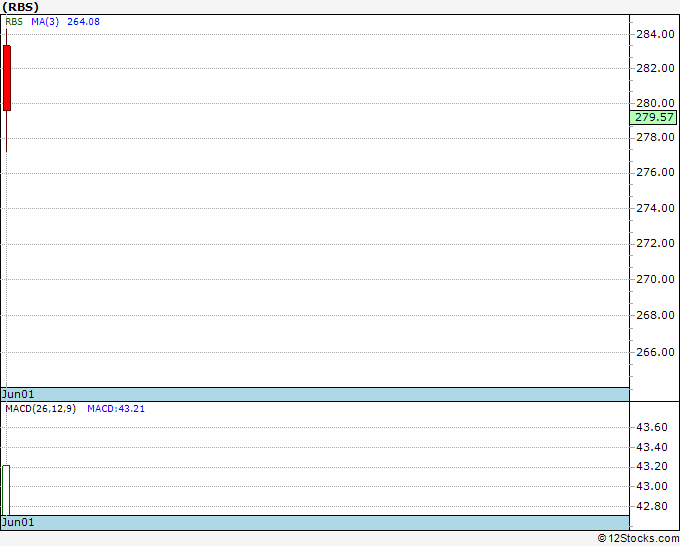Click the 42.80 MACD axis label
The image size is (680, 546).
pyautogui.click(x=652, y=506)
